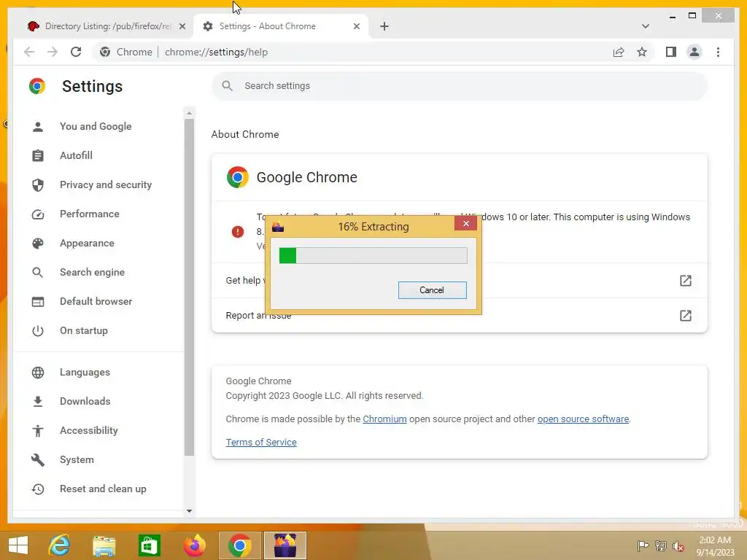Click the red update error icon
Image resolution: width=747 pixels, height=560 pixels.
tap(237, 232)
